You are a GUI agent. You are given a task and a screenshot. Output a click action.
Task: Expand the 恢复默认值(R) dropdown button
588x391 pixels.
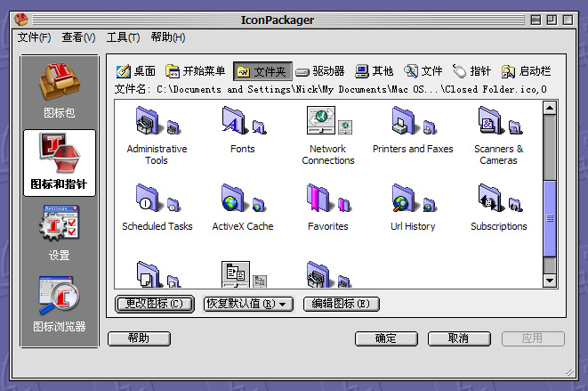[248, 304]
